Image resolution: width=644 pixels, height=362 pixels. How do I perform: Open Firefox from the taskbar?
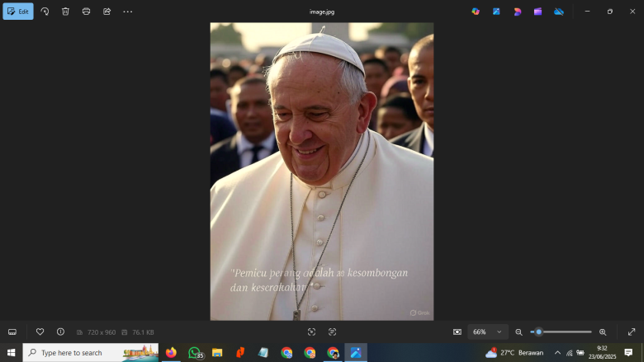[x=171, y=353]
